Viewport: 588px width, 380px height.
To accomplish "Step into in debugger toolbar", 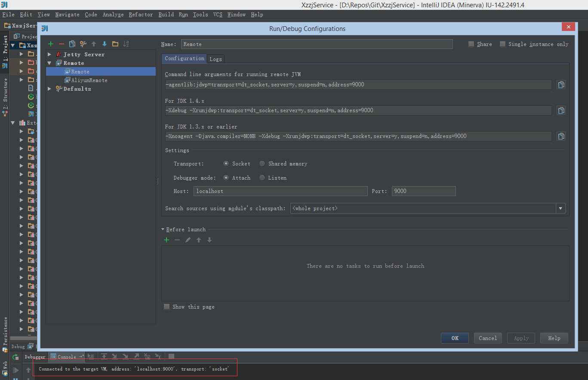I will point(114,356).
